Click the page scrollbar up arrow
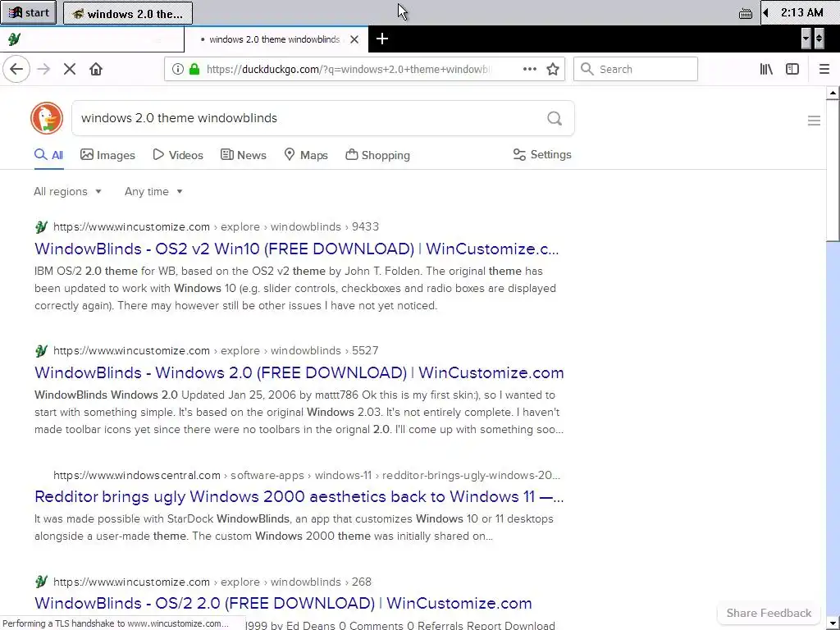Image resolution: width=840 pixels, height=630 pixels. [833, 94]
